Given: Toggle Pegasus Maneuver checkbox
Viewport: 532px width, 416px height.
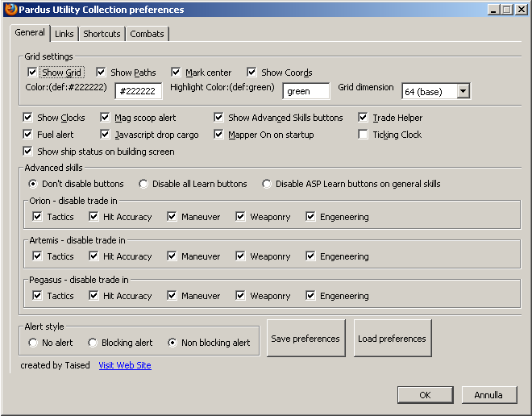Looking at the screenshot, I should 172,296.
